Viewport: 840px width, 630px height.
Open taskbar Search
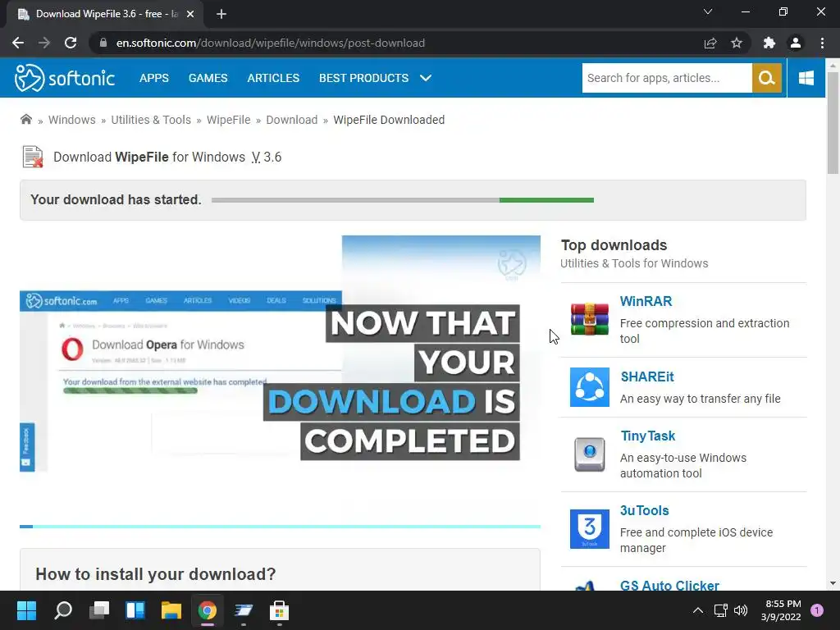pos(63,610)
